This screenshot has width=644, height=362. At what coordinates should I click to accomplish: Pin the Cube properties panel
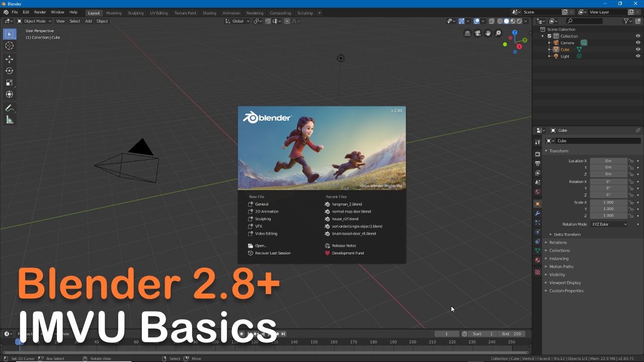[x=638, y=130]
